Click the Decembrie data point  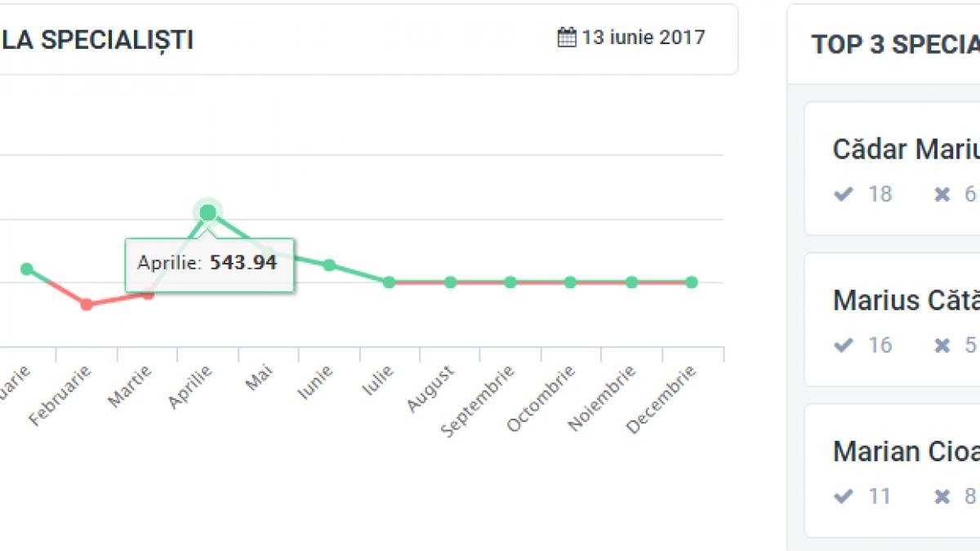tap(692, 282)
